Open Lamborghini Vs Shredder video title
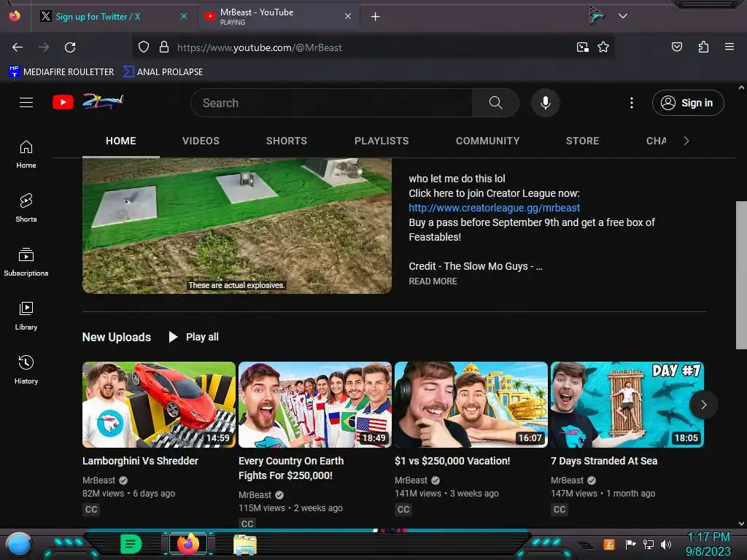747x560 pixels. [140, 461]
